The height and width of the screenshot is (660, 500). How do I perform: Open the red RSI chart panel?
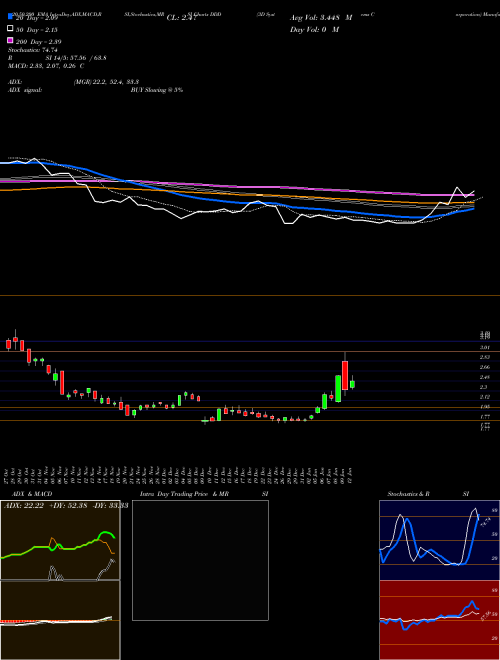point(439,620)
